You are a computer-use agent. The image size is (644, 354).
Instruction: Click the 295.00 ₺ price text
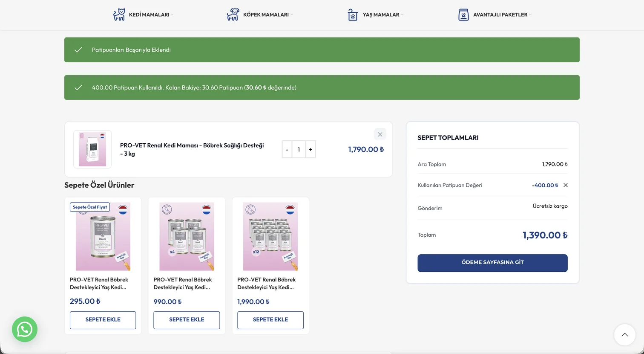[85, 301]
